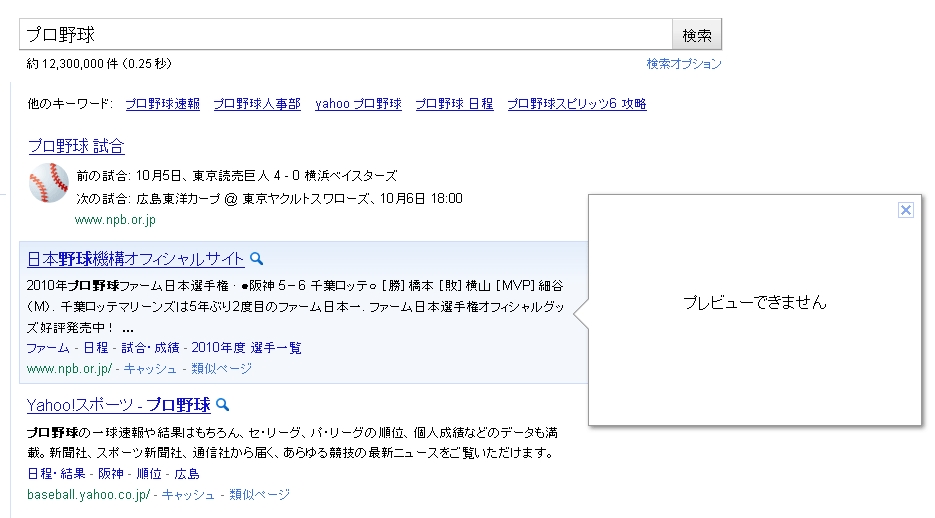
Task: Select the related keyword プロ野球 日程
Action: click(x=454, y=104)
